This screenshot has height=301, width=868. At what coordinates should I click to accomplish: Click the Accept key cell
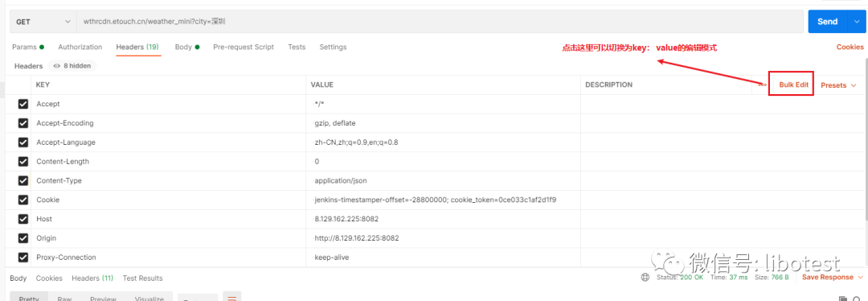pos(168,104)
